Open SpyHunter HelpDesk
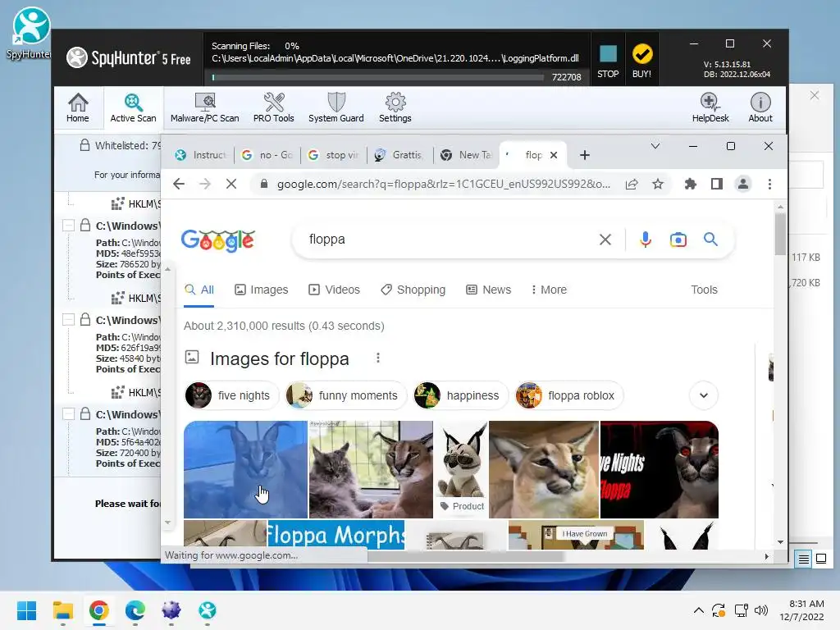Screen dimensions: 840x630 click(x=710, y=107)
